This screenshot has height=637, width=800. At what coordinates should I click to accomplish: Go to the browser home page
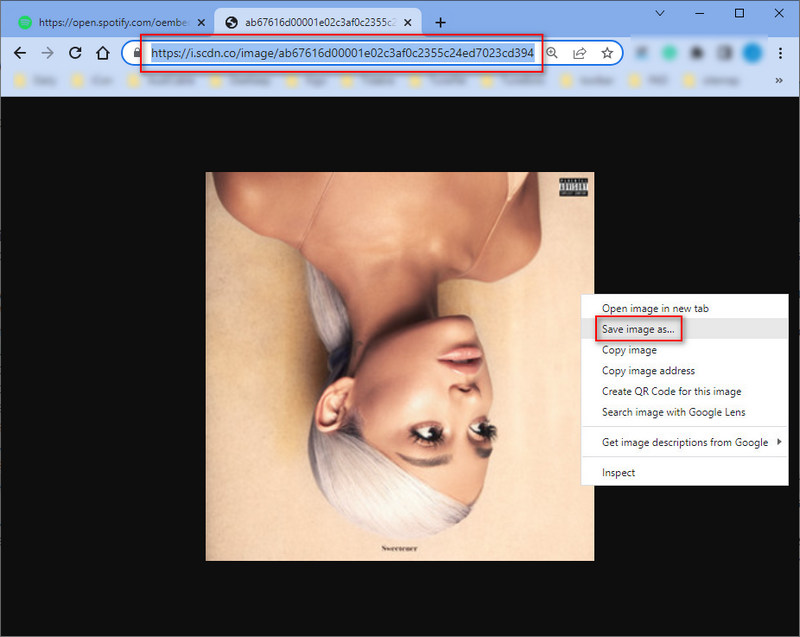[102, 53]
